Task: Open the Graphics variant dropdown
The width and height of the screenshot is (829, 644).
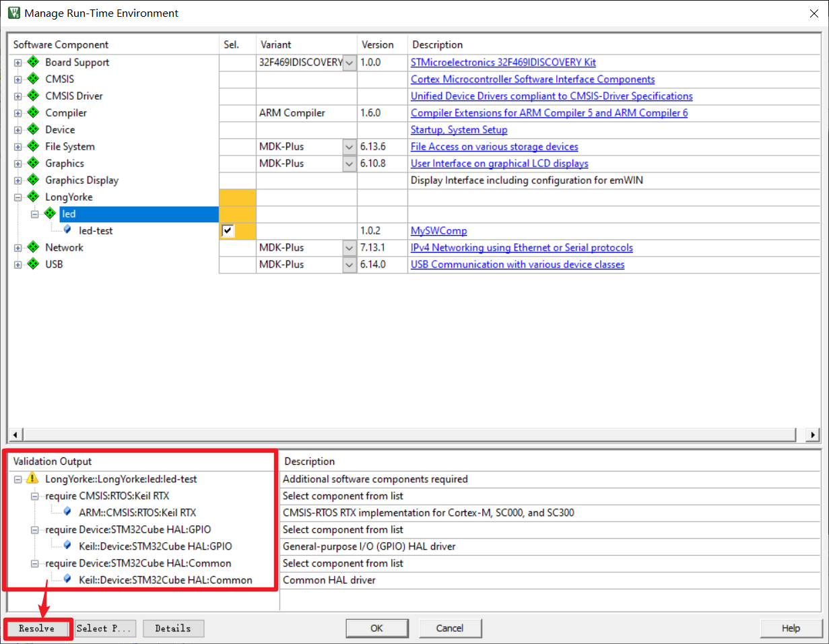Action: [350, 164]
